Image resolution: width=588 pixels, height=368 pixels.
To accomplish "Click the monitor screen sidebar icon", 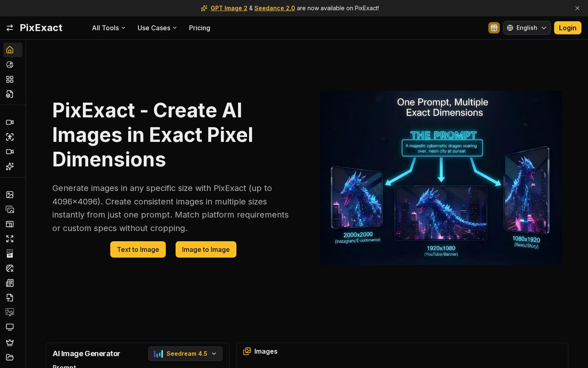I will 10,327.
